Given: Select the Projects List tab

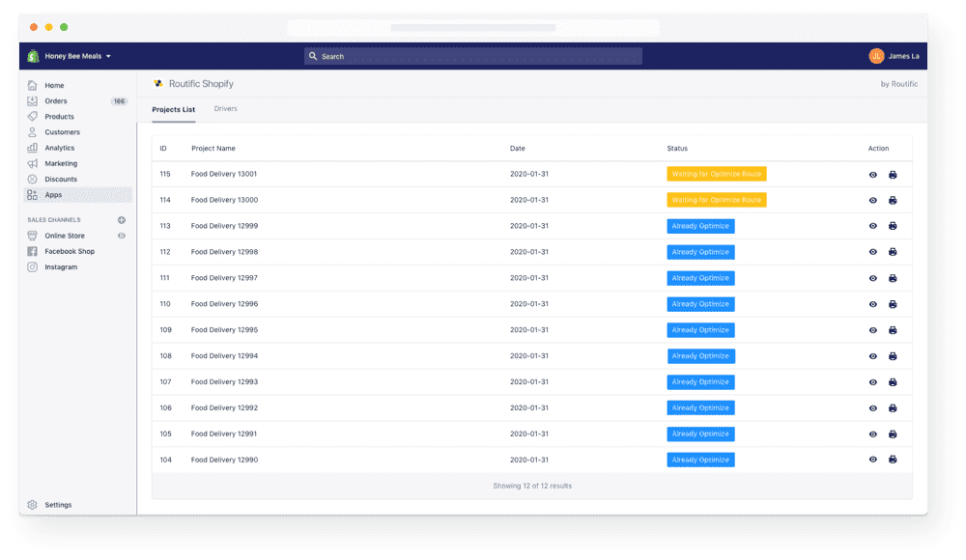Looking at the screenshot, I should point(174,109).
